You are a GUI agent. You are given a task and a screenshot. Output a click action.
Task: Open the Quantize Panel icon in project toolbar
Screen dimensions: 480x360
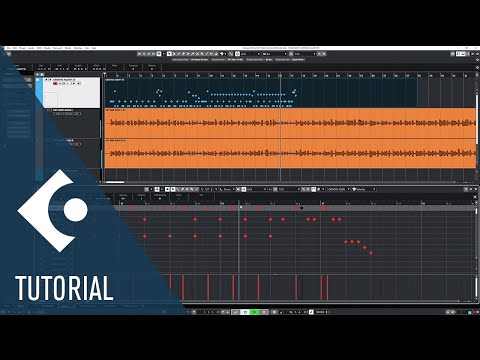(x=324, y=54)
